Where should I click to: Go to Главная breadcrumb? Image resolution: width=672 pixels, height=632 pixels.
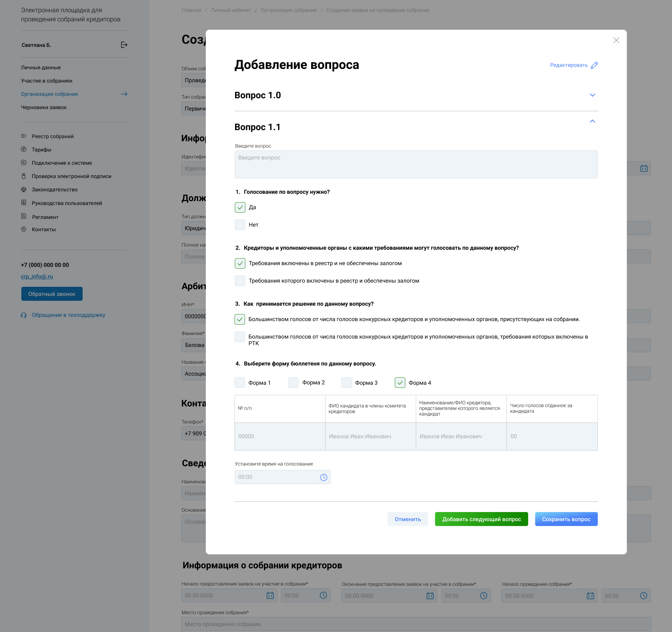191,10
